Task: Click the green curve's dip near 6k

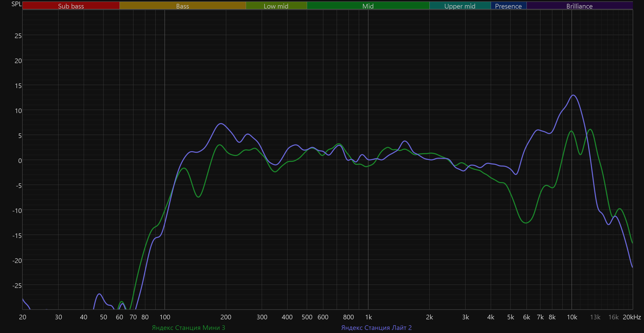Action: pos(526,223)
